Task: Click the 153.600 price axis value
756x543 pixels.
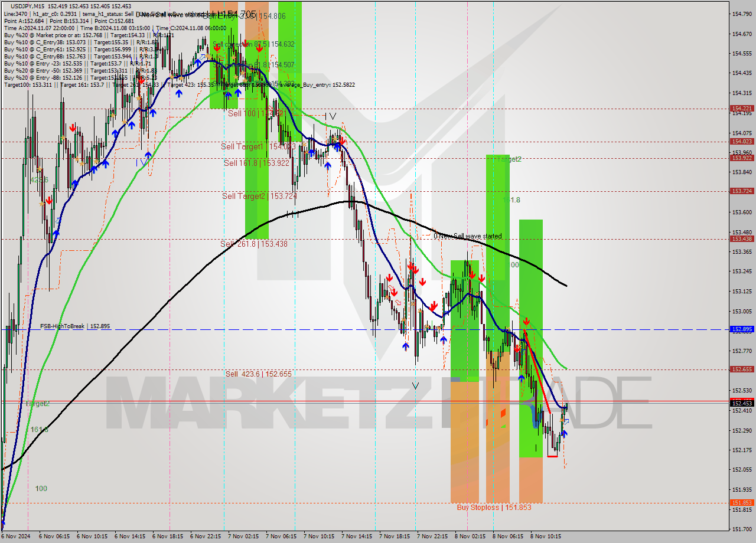Action: 742,212
